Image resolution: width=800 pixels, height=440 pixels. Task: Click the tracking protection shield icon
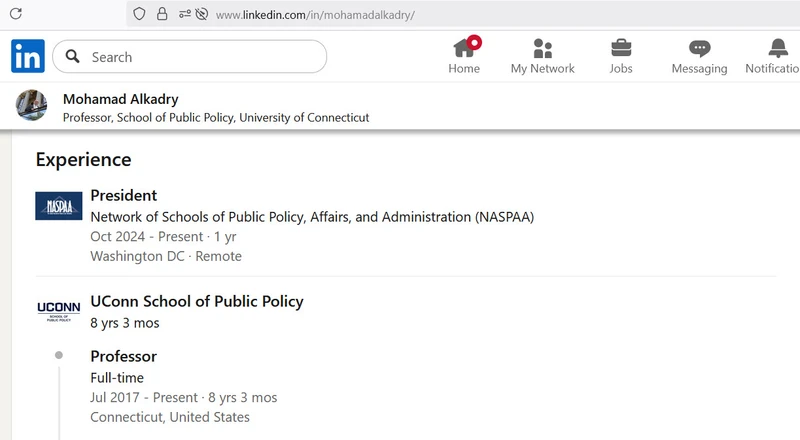[139, 15]
